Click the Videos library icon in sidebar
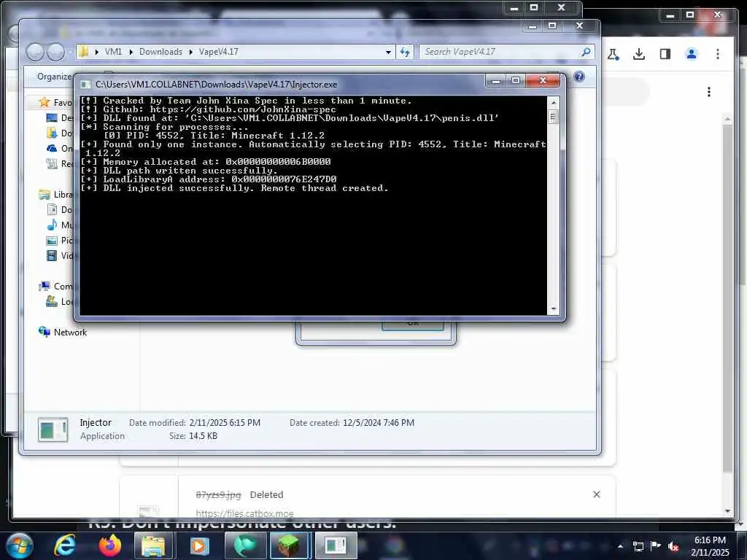 click(52, 256)
